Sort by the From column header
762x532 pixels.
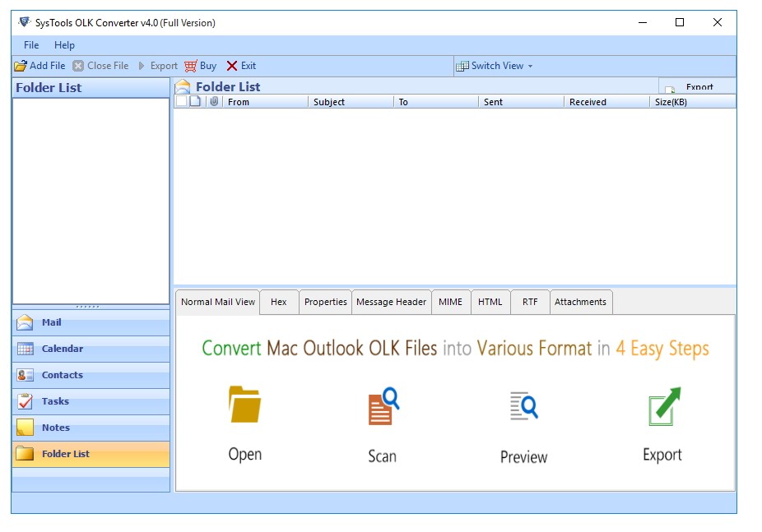265,102
